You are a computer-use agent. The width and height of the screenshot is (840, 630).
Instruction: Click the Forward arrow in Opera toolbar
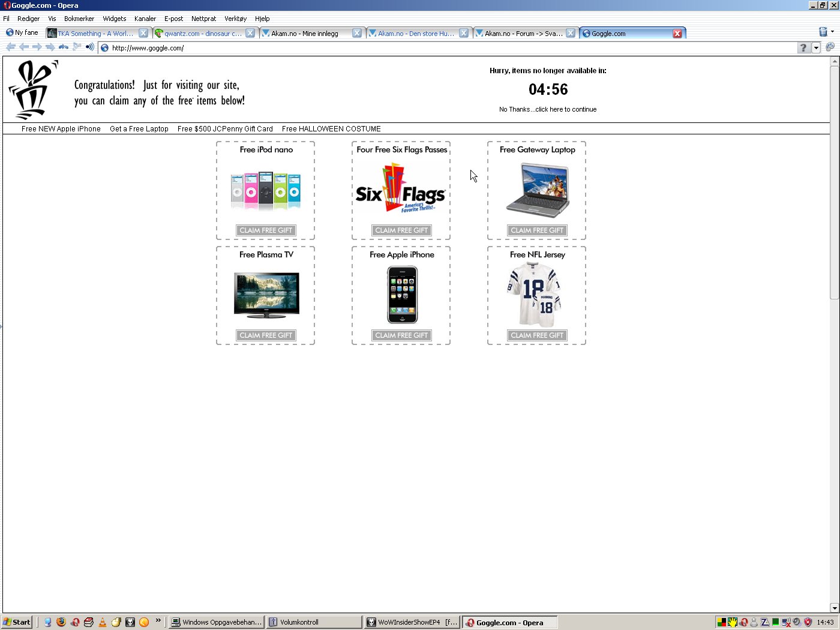[37, 47]
